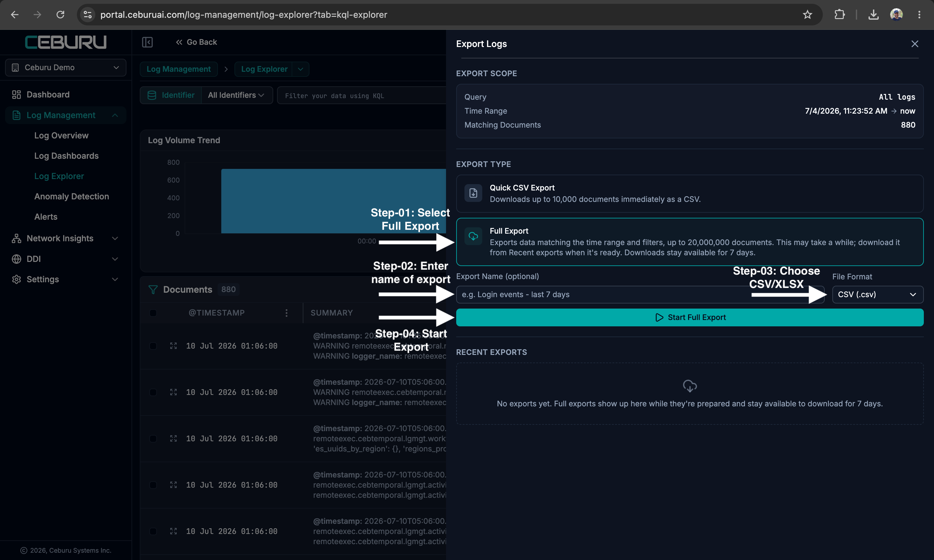Viewport: 934px width, 560px height.
Task: Click the 'All logs' query value
Action: (x=897, y=97)
